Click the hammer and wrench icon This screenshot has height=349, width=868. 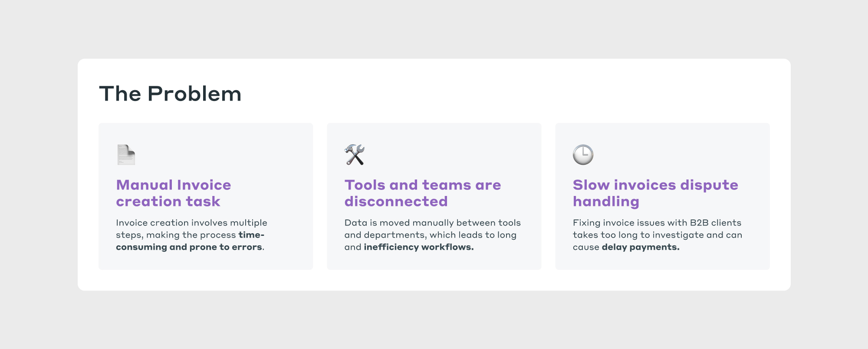355,155
